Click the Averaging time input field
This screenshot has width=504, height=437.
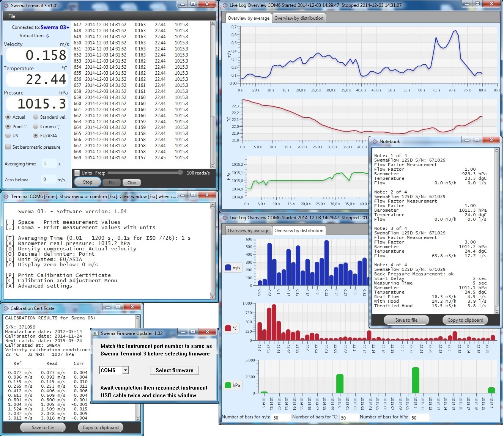pyautogui.click(x=49, y=163)
